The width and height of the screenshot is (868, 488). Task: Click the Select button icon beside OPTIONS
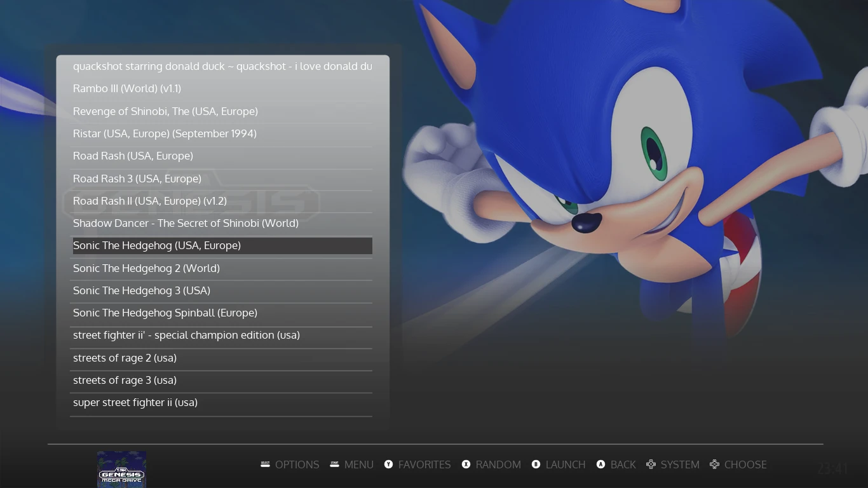tap(265, 464)
